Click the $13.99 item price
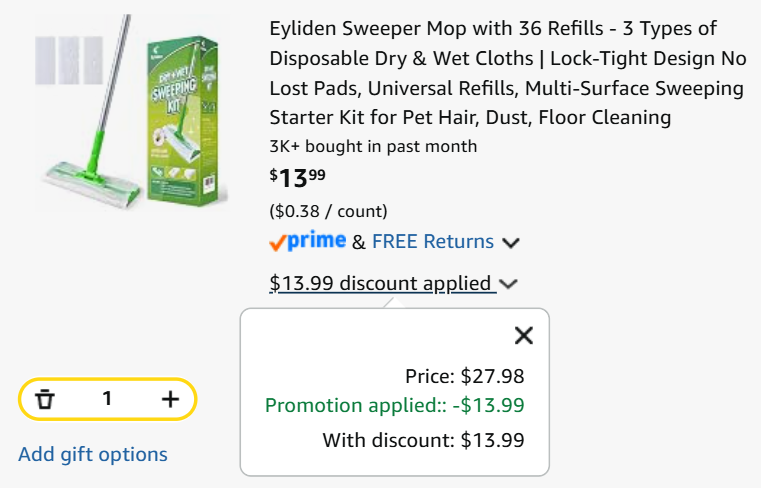 (298, 178)
